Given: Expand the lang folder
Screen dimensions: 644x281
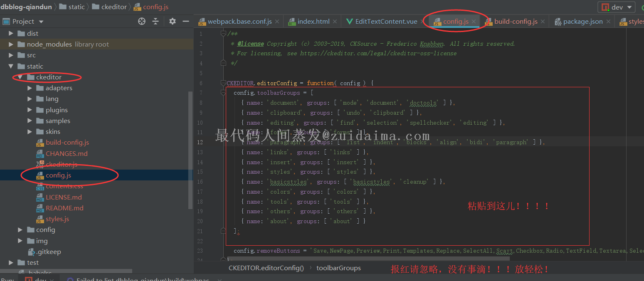Looking at the screenshot, I should 30,99.
